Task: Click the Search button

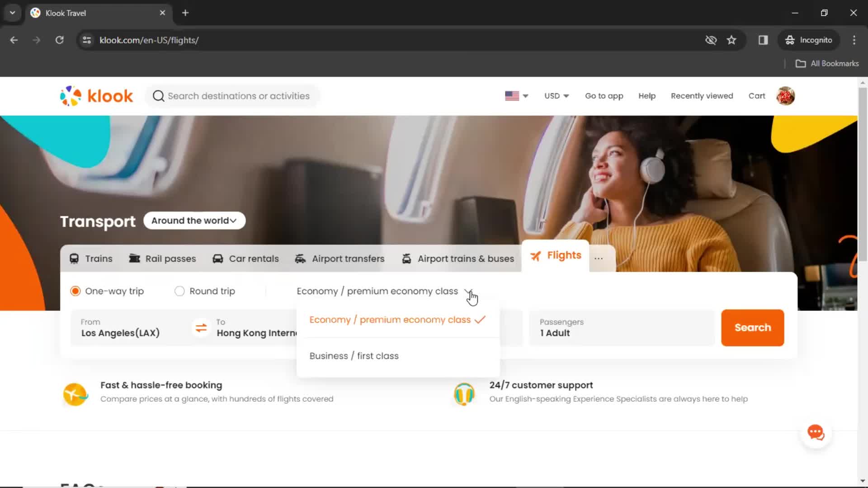Action: click(x=752, y=327)
